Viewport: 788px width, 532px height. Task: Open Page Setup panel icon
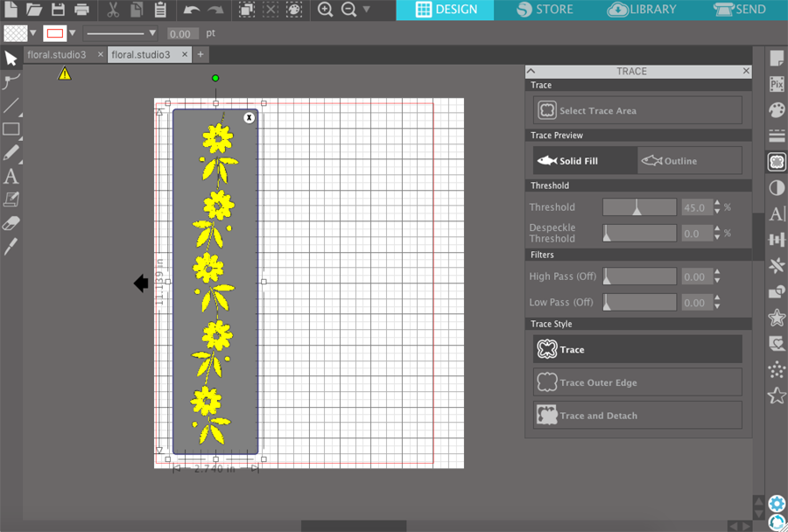777,59
